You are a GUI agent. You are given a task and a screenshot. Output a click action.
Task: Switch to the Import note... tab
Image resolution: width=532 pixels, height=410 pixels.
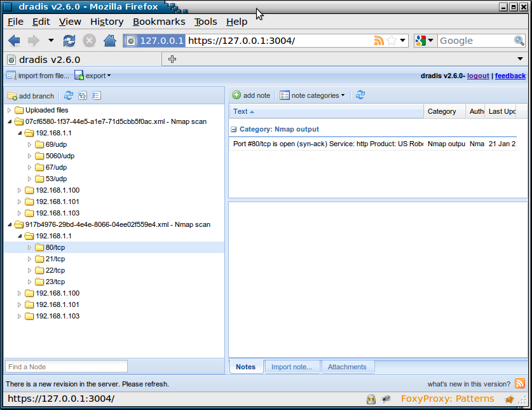(292, 367)
